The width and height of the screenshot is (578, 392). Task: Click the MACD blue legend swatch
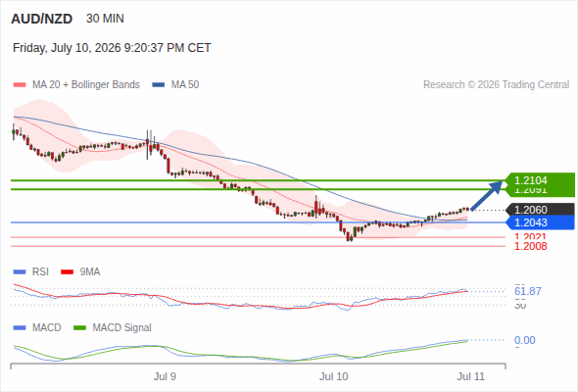click(20, 328)
